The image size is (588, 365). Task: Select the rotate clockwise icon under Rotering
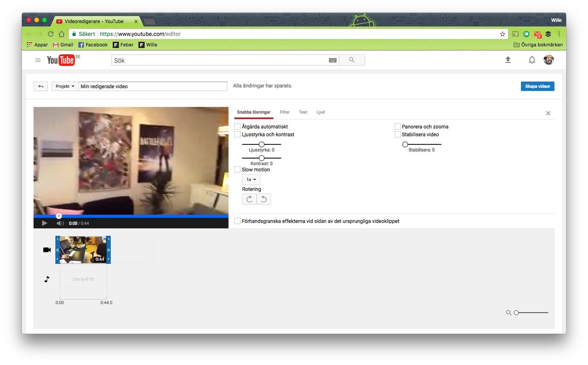click(249, 199)
